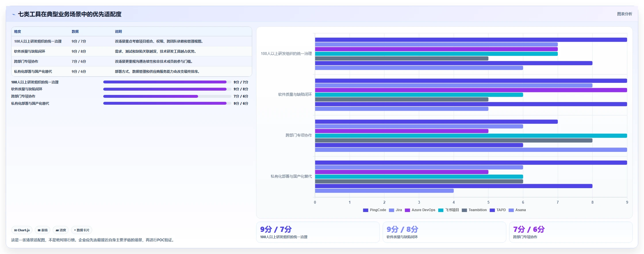Hide the TAPD series in the legend
The image size is (644, 254).
pyautogui.click(x=498, y=210)
